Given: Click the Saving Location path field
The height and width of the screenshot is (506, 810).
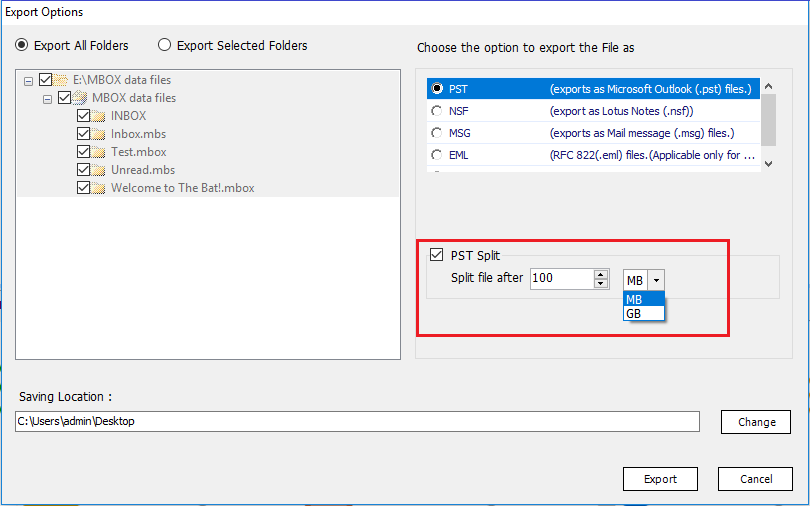Looking at the screenshot, I should [357, 421].
